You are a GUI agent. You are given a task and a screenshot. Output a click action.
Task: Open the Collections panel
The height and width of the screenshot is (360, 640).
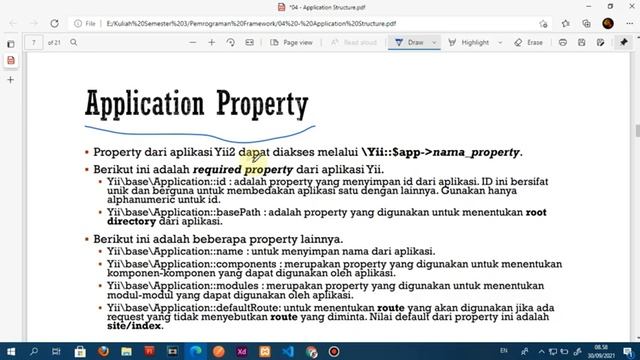(587, 24)
